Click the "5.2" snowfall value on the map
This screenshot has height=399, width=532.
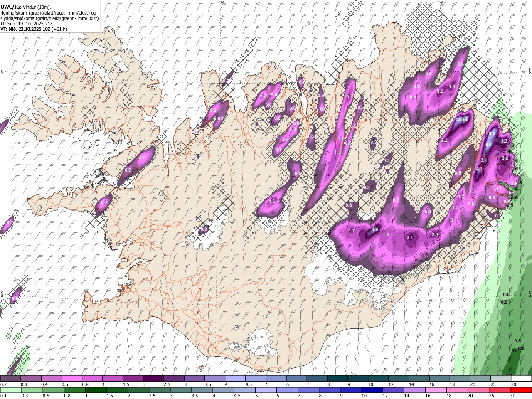tap(493, 134)
